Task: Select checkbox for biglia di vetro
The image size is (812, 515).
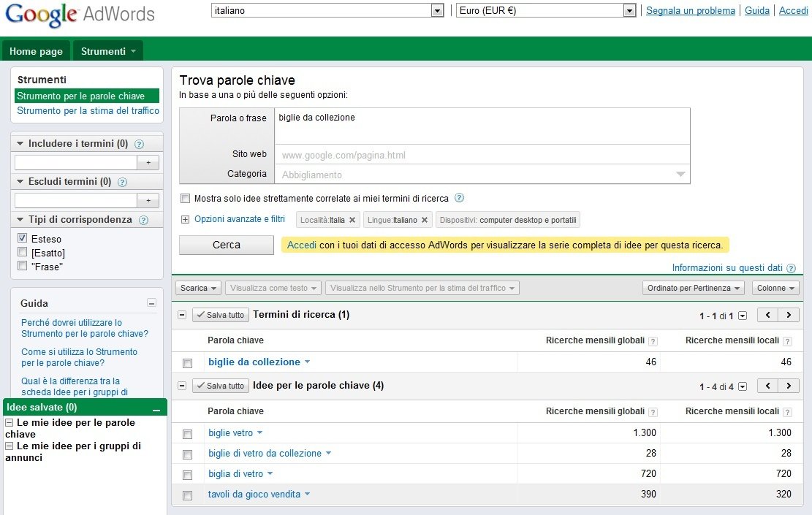Action: click(187, 475)
